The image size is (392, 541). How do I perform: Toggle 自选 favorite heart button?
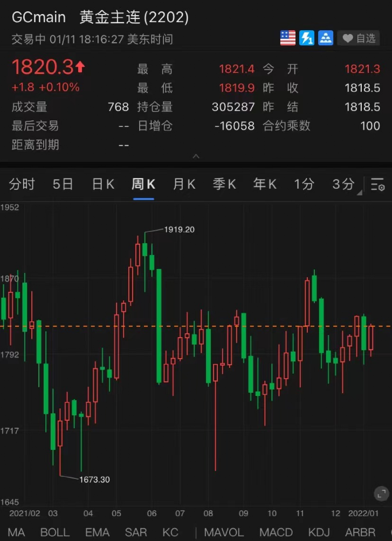358,38
